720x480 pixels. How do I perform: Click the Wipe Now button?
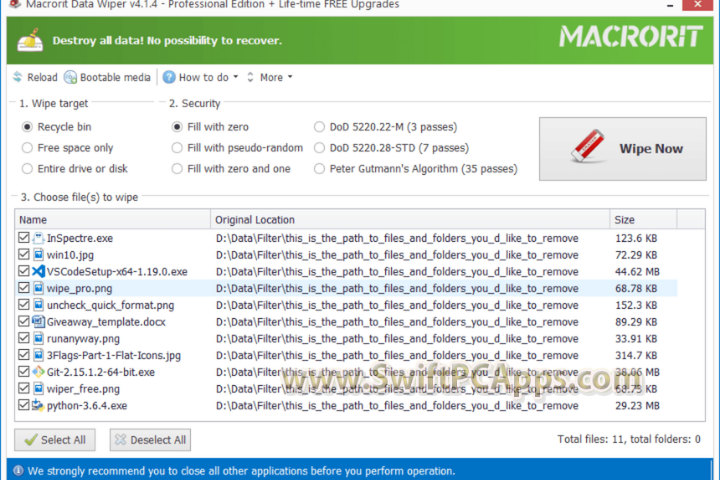[x=623, y=148]
